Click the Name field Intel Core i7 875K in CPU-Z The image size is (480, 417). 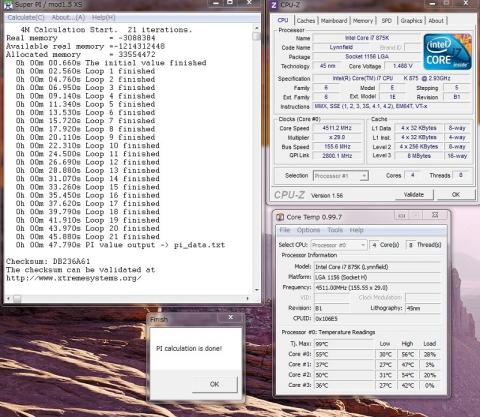pyautogui.click(x=367, y=38)
